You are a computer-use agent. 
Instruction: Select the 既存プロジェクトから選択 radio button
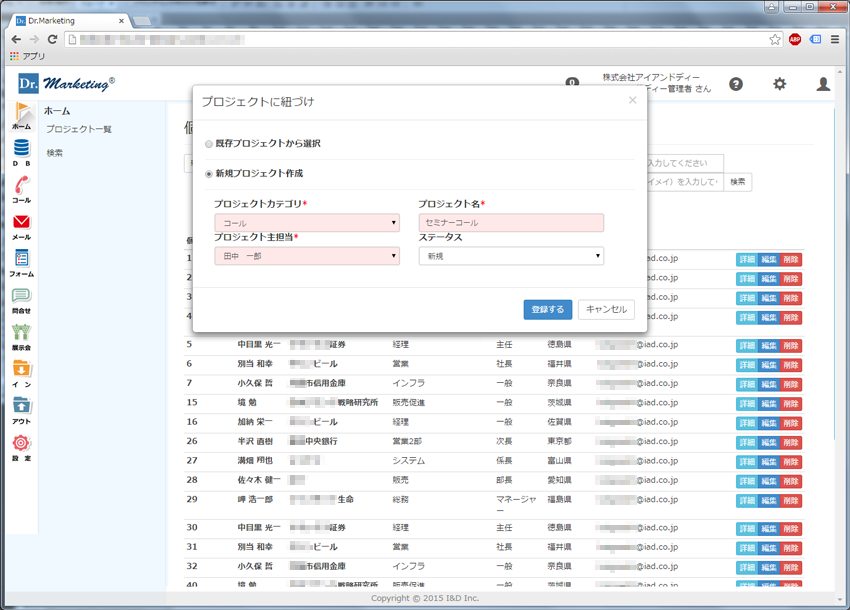coord(209,144)
